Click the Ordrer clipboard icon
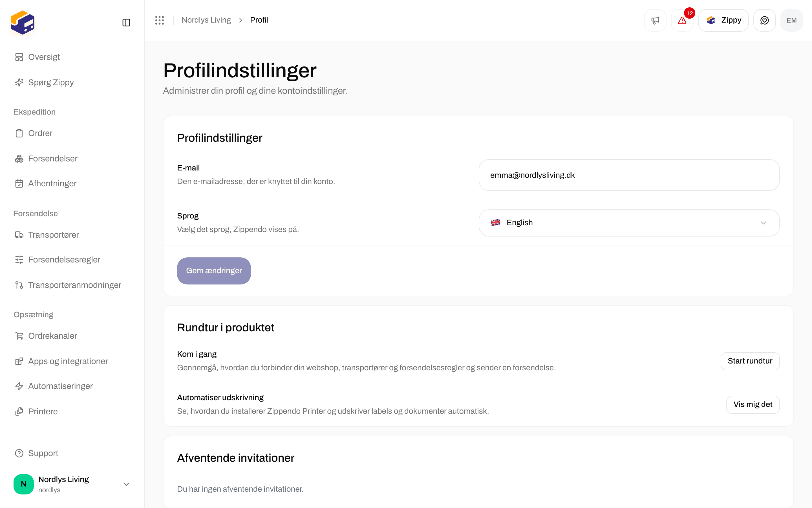 pyautogui.click(x=19, y=133)
